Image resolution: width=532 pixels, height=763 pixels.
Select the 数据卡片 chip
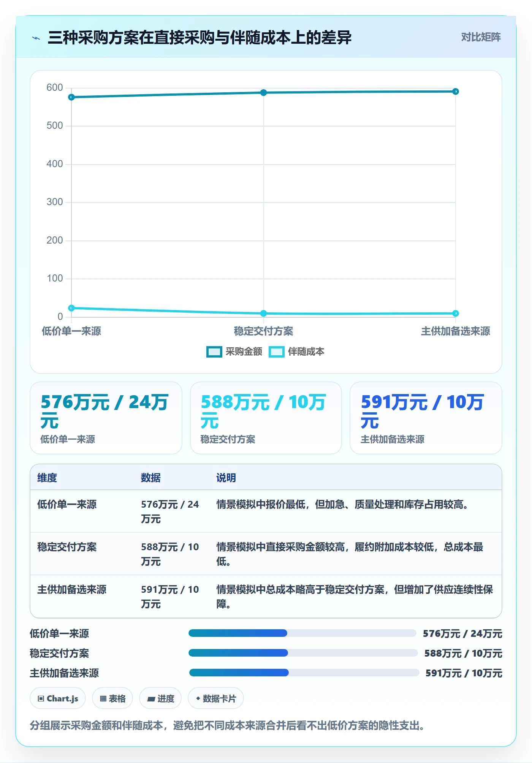click(x=216, y=698)
